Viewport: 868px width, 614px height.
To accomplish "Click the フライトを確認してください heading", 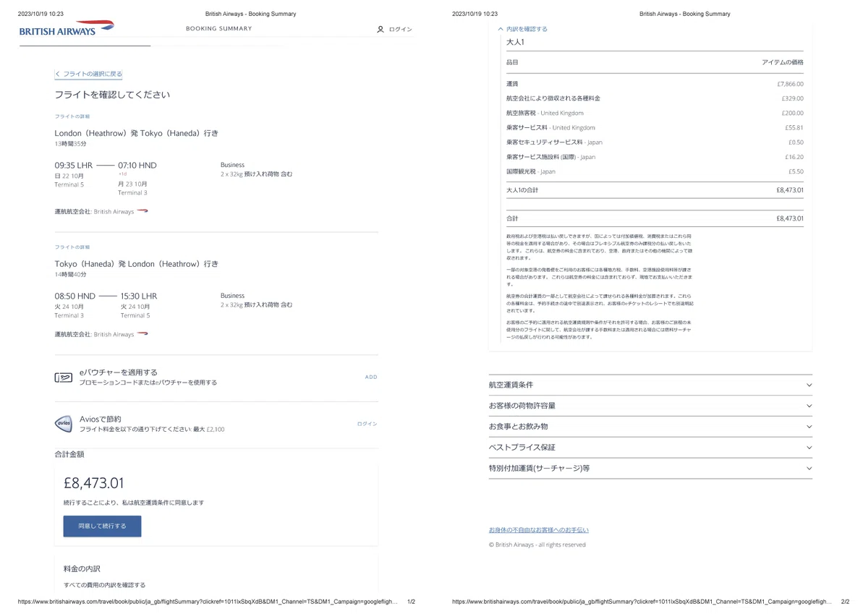I will [x=112, y=95].
